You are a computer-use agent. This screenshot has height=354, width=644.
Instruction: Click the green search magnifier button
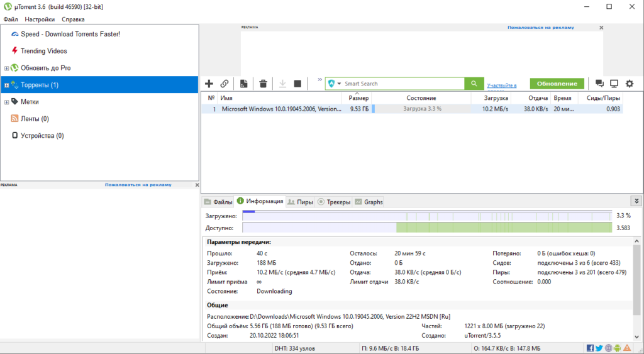tap(474, 84)
